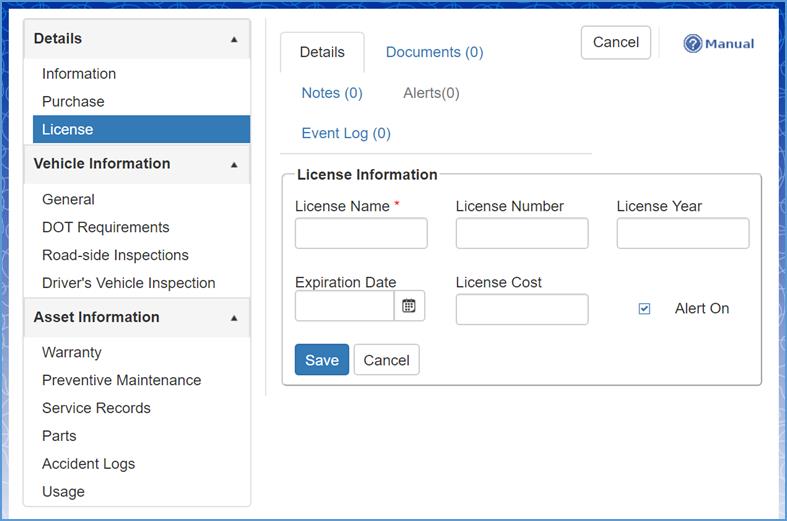
Task: Click the blue Save button
Action: [x=321, y=360]
